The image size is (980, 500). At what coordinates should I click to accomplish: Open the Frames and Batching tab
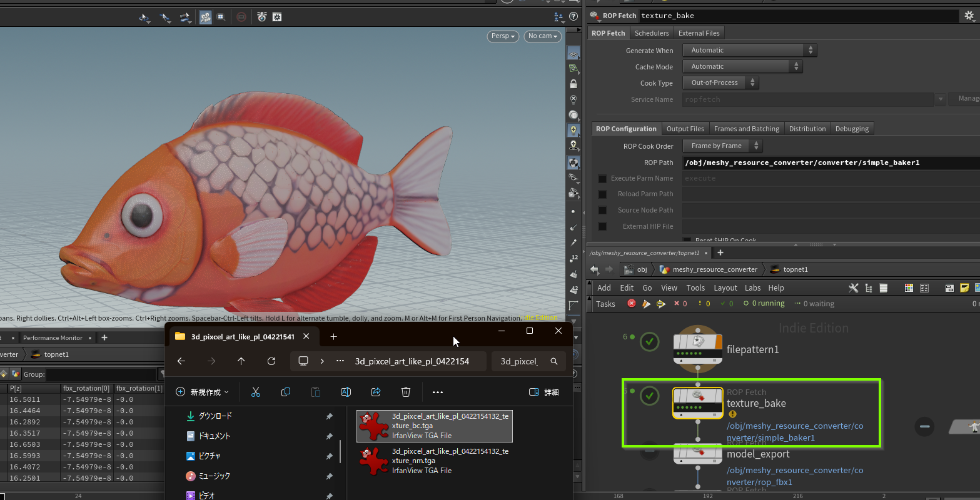[746, 129]
